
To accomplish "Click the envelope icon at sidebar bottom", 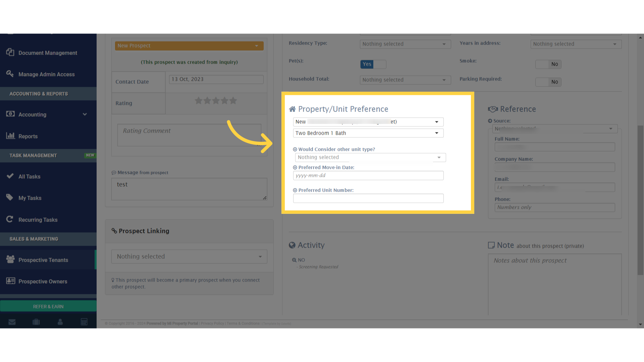I will [12, 322].
